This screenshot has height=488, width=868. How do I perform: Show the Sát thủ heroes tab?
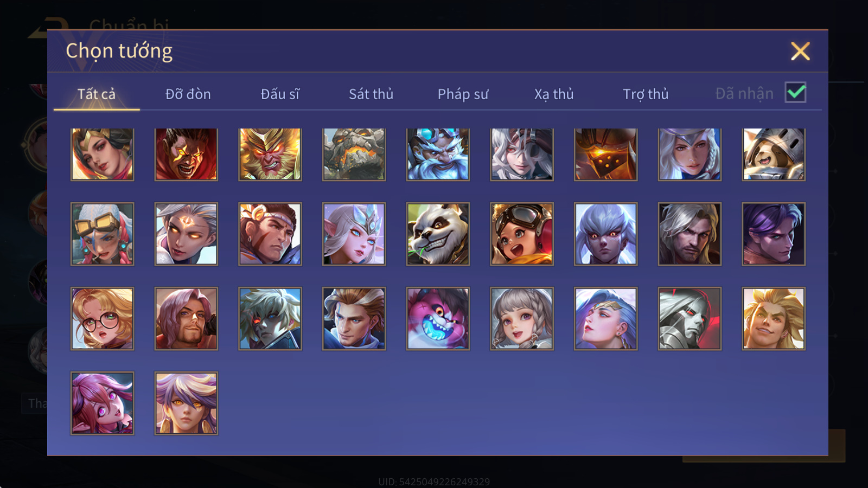tap(371, 94)
